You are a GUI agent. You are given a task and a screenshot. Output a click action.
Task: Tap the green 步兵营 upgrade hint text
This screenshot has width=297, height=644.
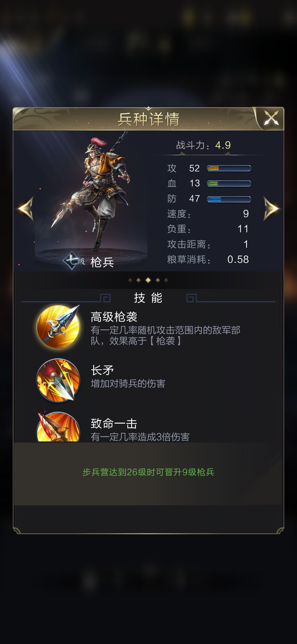point(148,472)
